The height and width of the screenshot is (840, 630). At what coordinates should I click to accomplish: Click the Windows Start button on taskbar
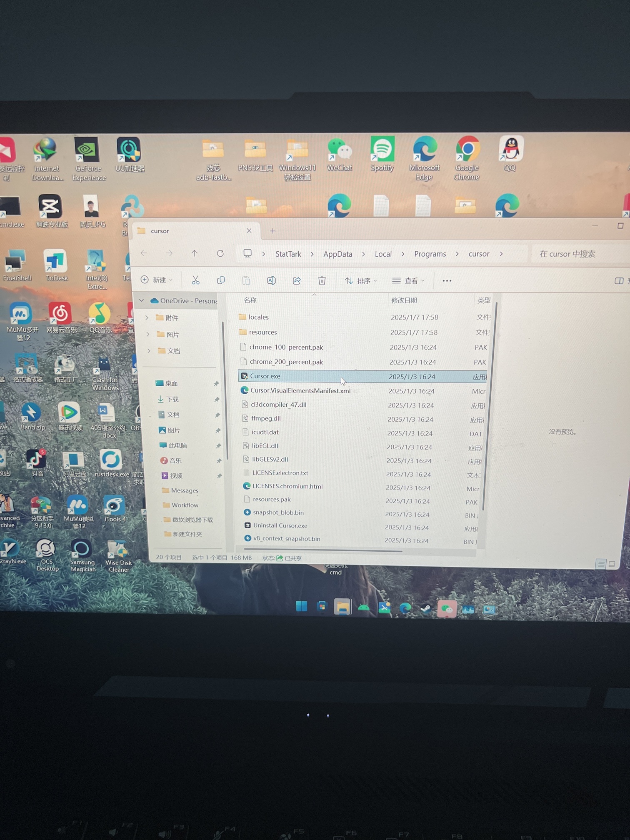301,606
